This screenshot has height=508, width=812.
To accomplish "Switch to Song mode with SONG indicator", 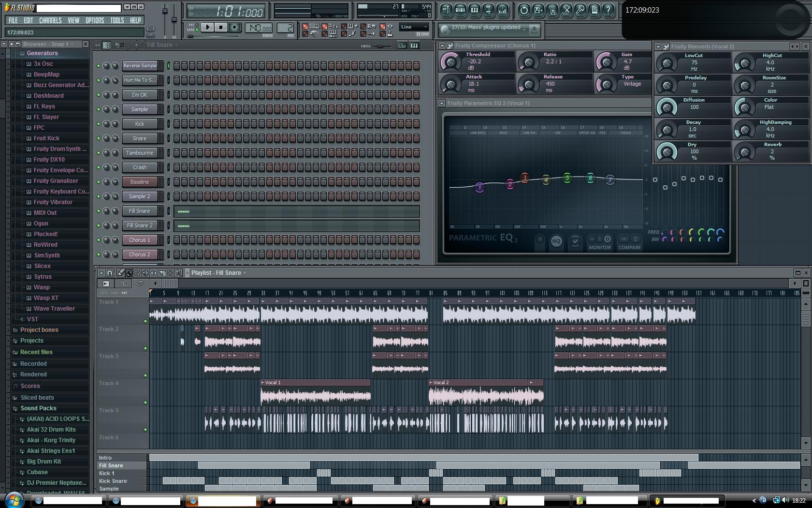I will pos(197,30).
